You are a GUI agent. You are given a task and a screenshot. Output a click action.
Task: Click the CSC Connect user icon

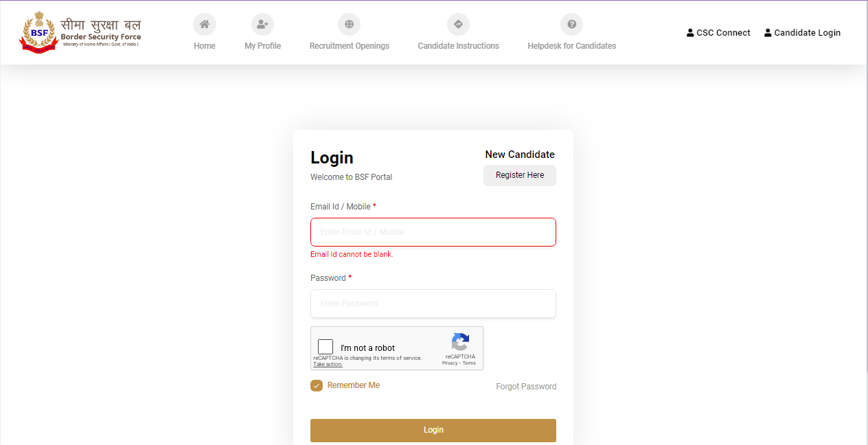[690, 33]
